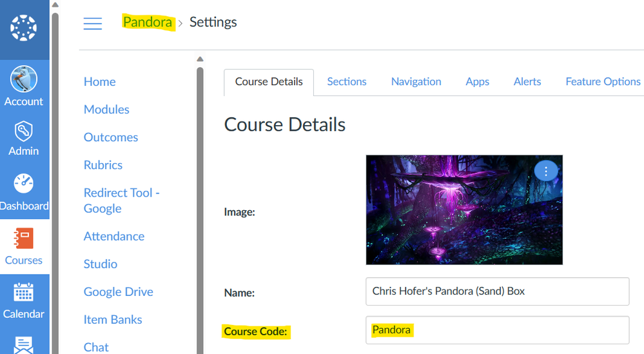Click the global nav scrollbar up arrow
Viewport: 644px width, 354px height.
[55, 5]
